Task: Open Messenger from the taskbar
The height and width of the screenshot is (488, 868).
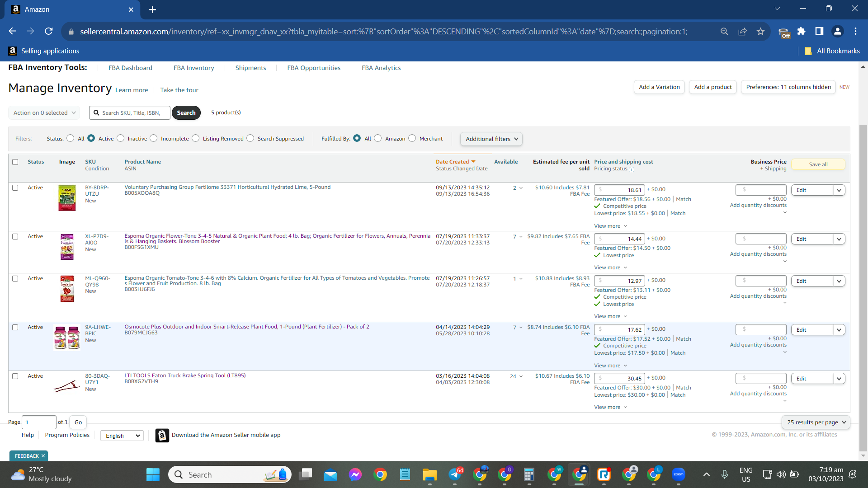Action: click(355, 474)
